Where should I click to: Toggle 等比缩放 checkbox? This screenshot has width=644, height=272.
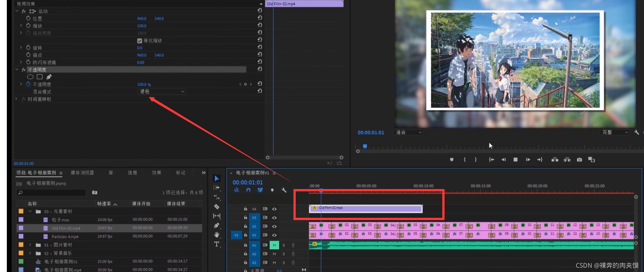tap(140, 41)
